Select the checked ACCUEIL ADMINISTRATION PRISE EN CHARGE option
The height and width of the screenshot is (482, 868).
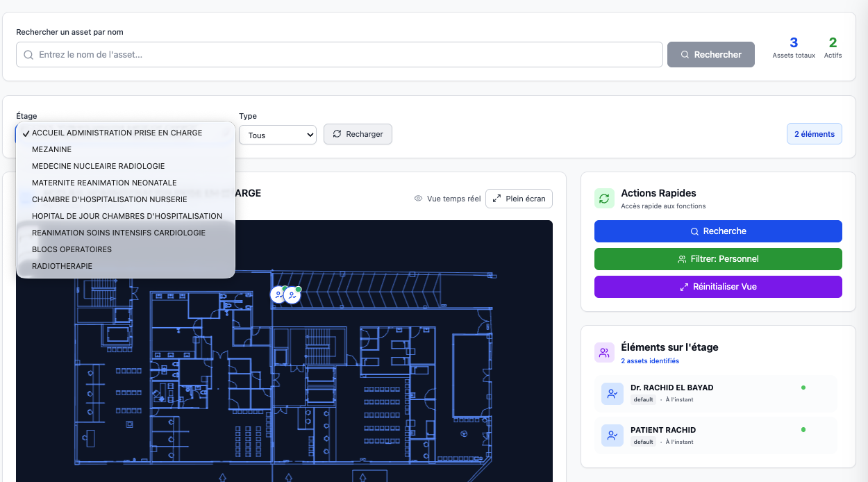117,133
